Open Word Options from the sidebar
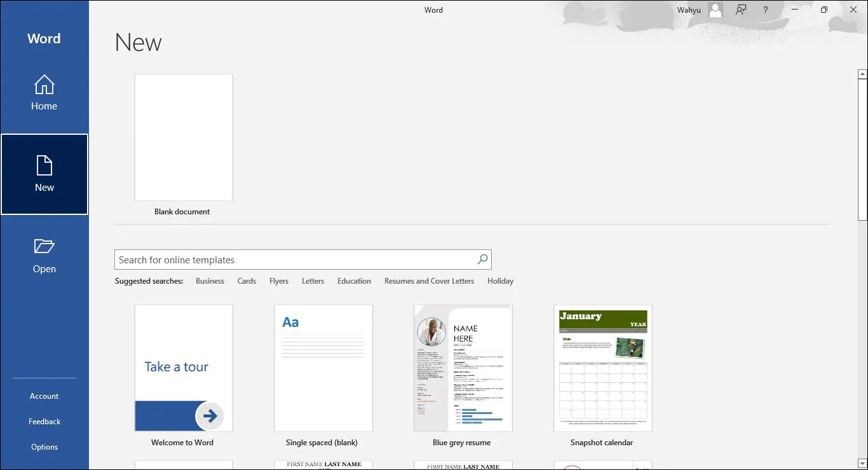The width and height of the screenshot is (868, 470). point(44,446)
